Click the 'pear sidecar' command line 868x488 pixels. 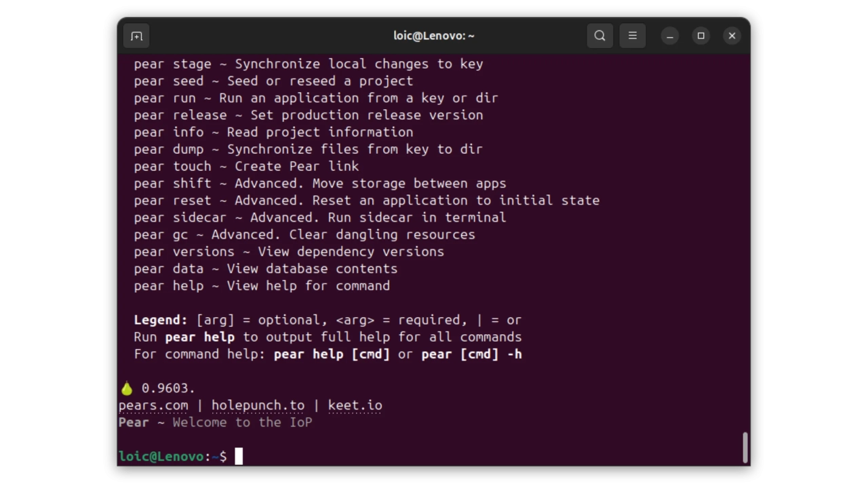click(x=319, y=218)
